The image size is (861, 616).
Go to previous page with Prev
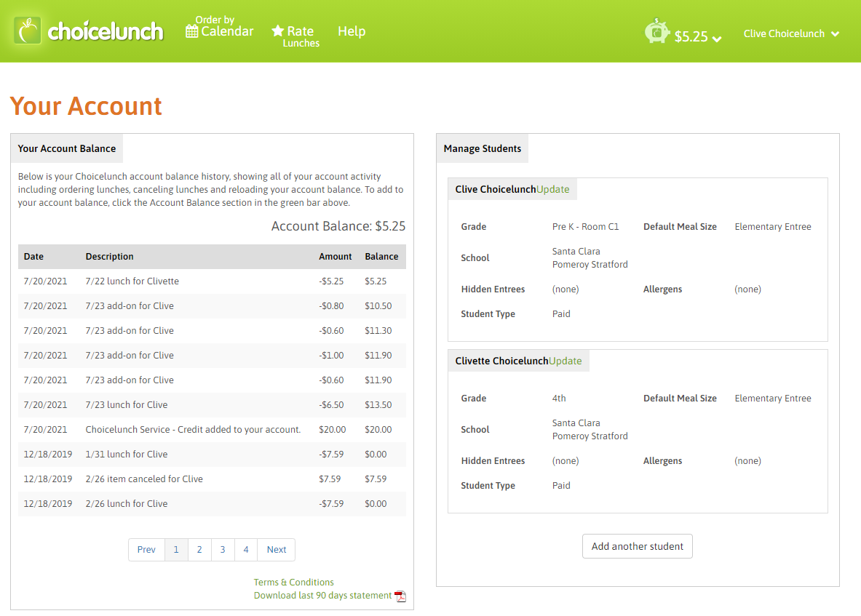click(x=146, y=550)
